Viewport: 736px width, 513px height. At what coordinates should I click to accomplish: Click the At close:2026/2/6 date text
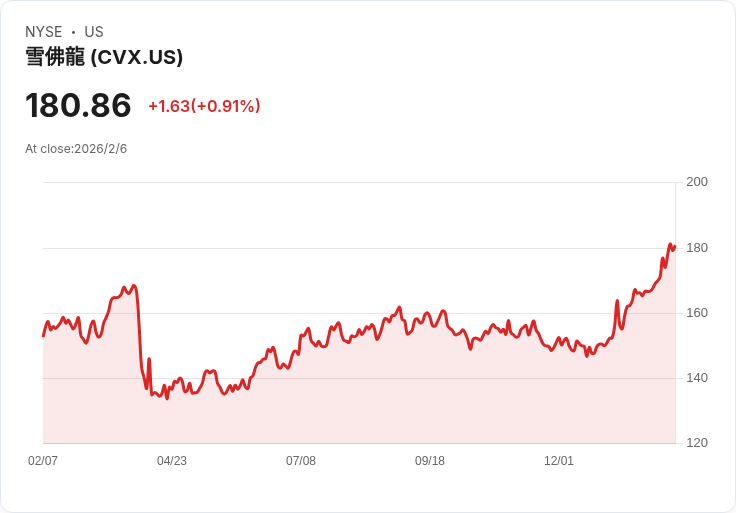point(76,149)
